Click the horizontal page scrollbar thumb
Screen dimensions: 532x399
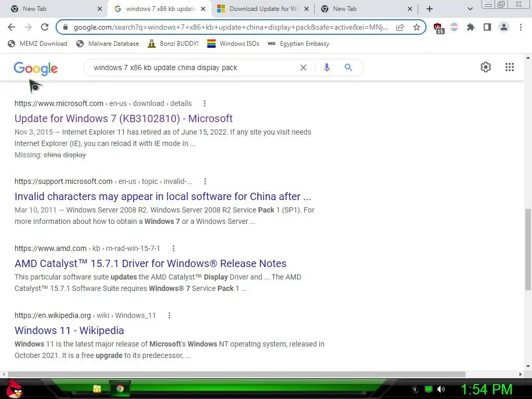(x=236, y=374)
